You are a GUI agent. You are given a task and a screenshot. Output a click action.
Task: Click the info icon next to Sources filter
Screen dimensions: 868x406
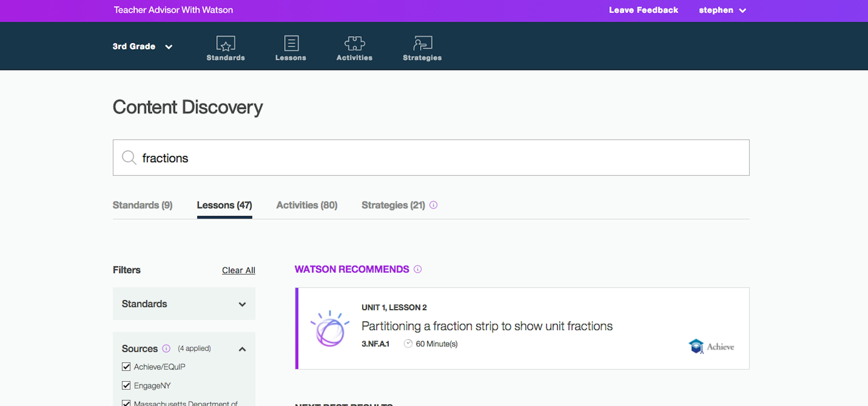[166, 349]
